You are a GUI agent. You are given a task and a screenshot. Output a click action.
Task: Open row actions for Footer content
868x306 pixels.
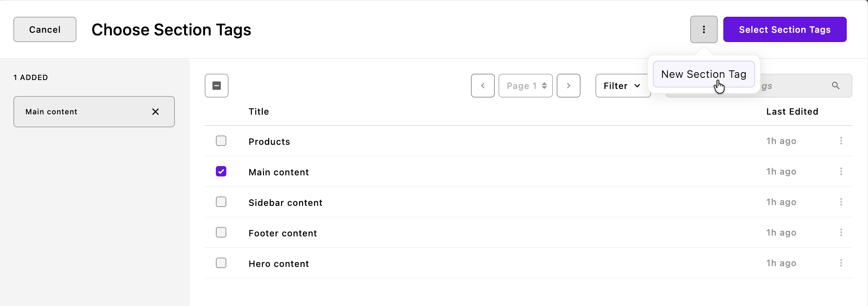(841, 232)
